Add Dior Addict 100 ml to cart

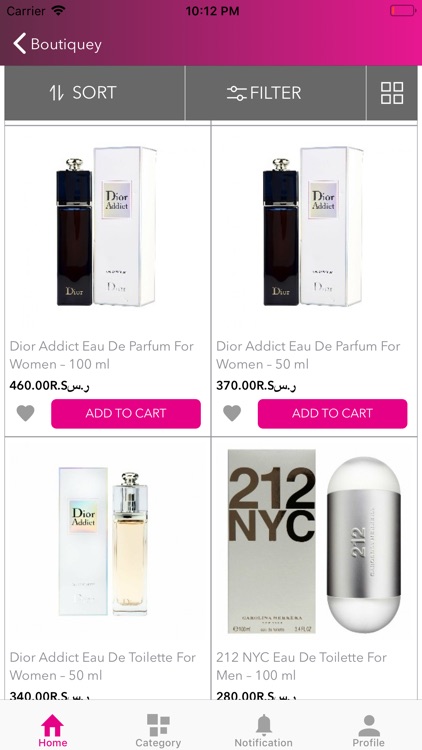click(x=126, y=413)
